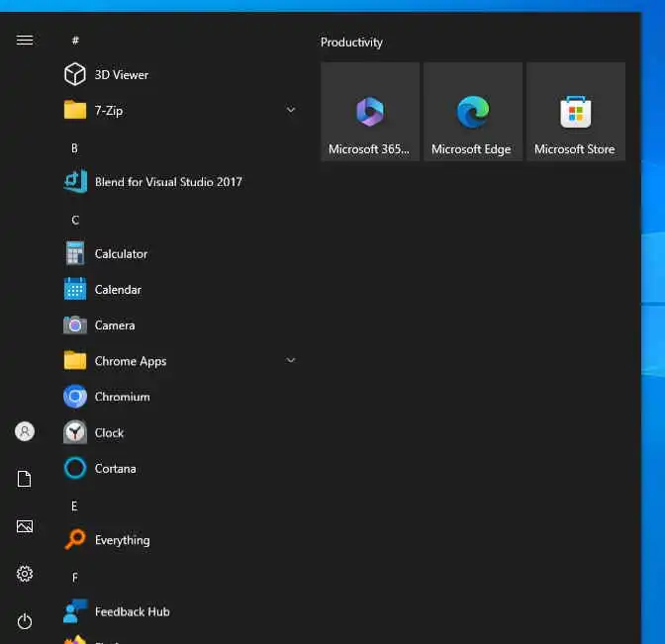This screenshot has height=644, width=665.
Task: Expand the Start menu hamburger button
Action: [25, 41]
